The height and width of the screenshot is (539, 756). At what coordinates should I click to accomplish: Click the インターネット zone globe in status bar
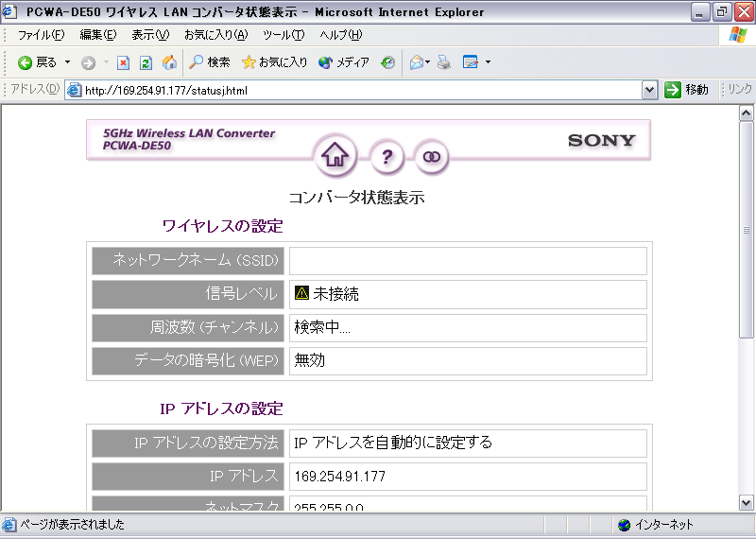(624, 525)
